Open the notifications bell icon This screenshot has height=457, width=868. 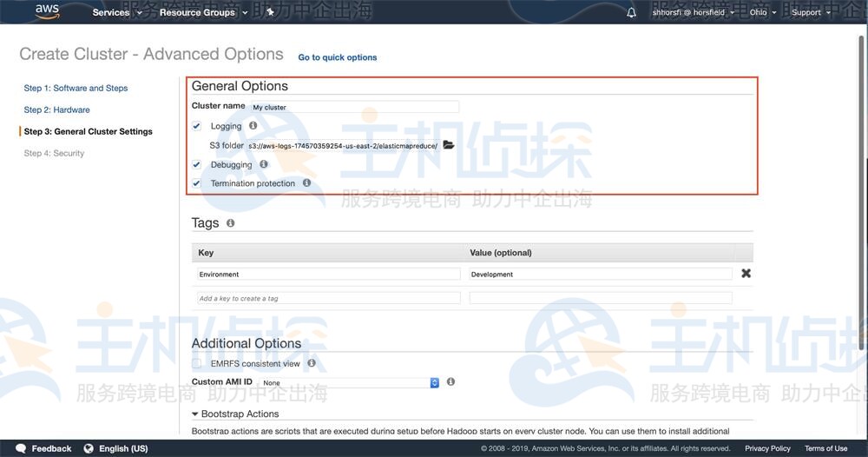click(631, 12)
